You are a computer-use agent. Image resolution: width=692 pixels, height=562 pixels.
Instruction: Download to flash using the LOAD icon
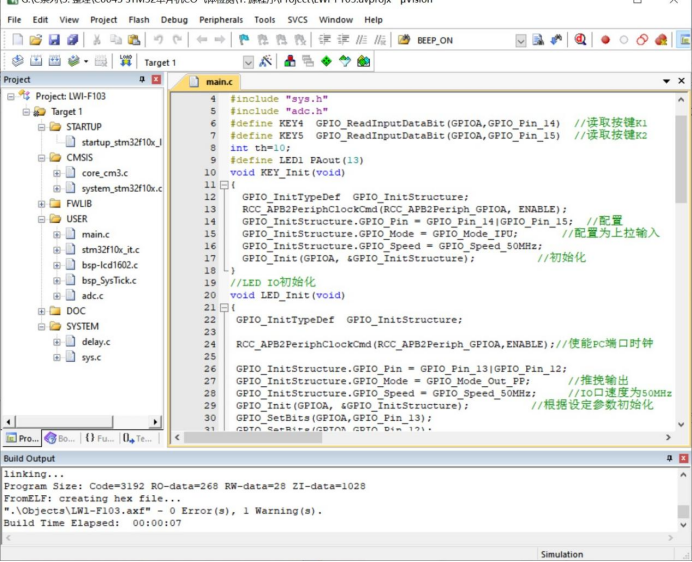(x=125, y=61)
